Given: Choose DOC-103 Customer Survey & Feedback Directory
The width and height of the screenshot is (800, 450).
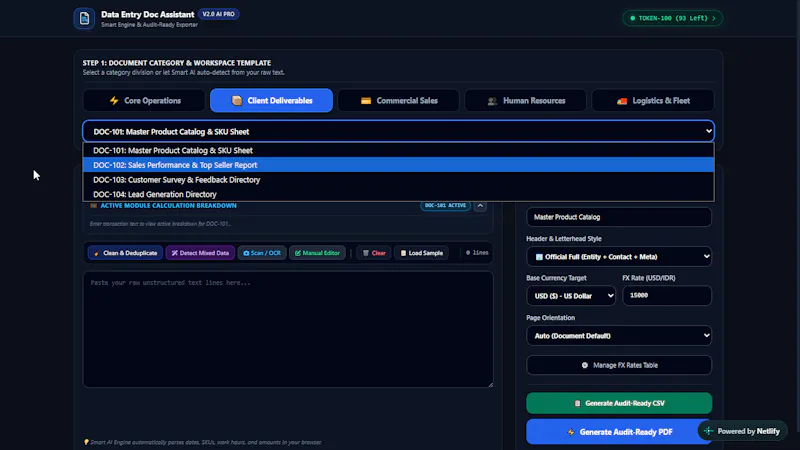Looking at the screenshot, I should coord(398,180).
